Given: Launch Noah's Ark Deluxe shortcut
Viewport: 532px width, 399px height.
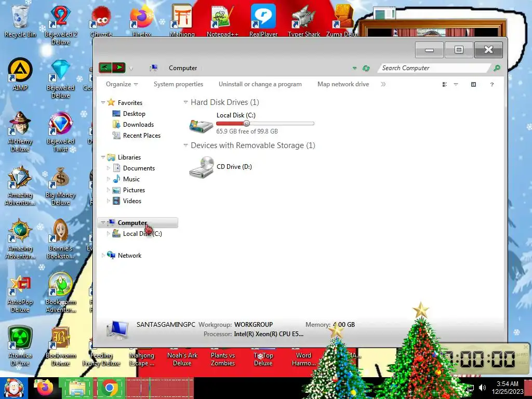Looking at the screenshot, I should click(x=182, y=358).
